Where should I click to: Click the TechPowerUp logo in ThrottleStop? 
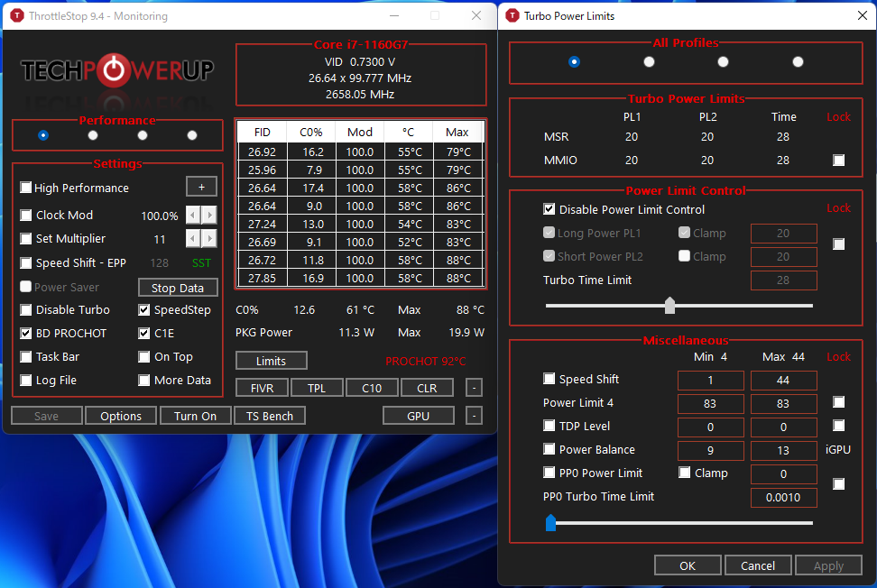click(x=117, y=70)
